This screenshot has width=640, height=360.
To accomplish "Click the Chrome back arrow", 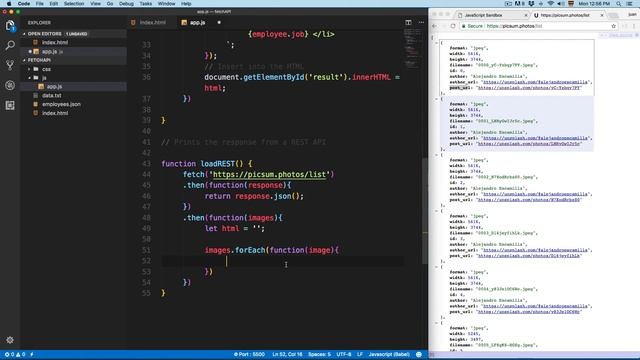I will [434, 26].
